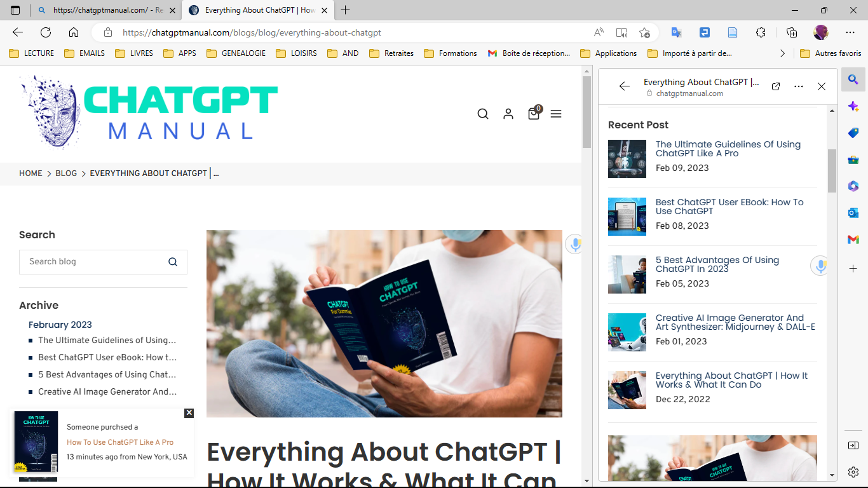The width and height of the screenshot is (868, 488).
Task: Open Tools briefcase icon in Edge sidebar
Action: [x=853, y=159]
